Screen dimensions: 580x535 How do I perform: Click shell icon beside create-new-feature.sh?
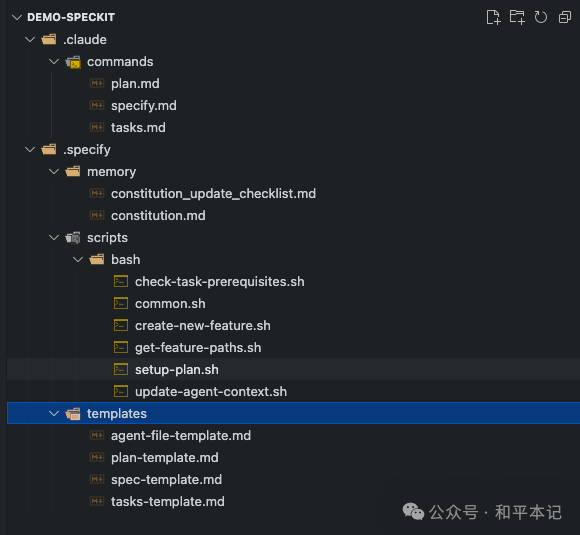[121, 325]
